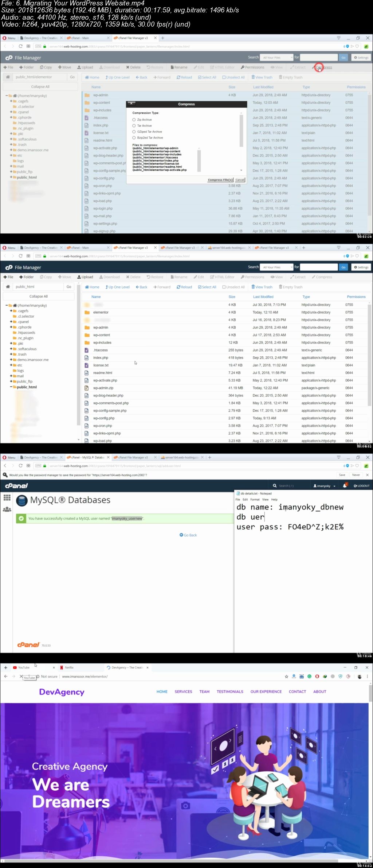This screenshot has height=868, width=373.
Task: Select the wp-login.php file row
Action: (224, 209)
